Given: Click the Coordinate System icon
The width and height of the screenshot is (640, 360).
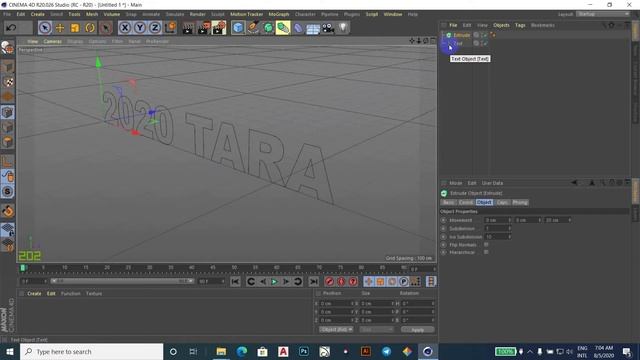Looking at the screenshot, I should tap(170, 28).
